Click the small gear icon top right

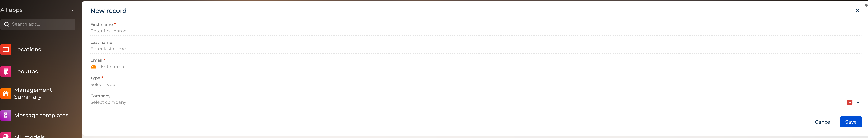click(866, 5)
